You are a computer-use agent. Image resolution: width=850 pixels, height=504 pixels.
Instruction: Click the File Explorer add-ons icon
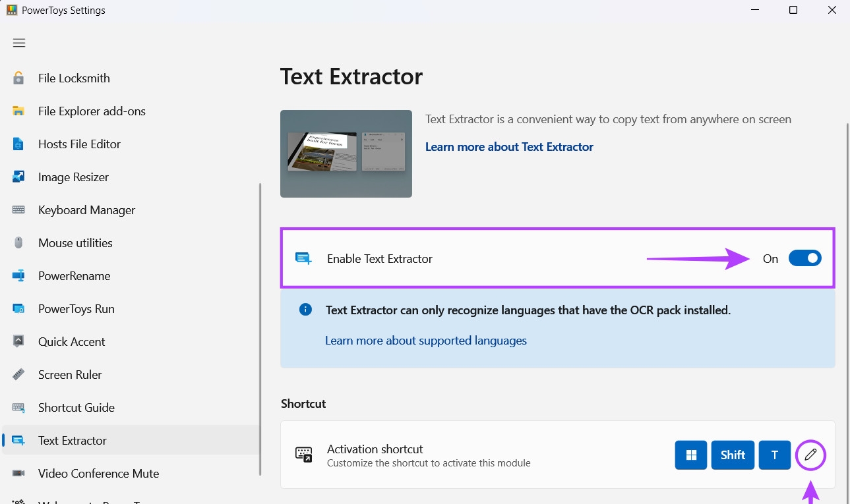18,111
